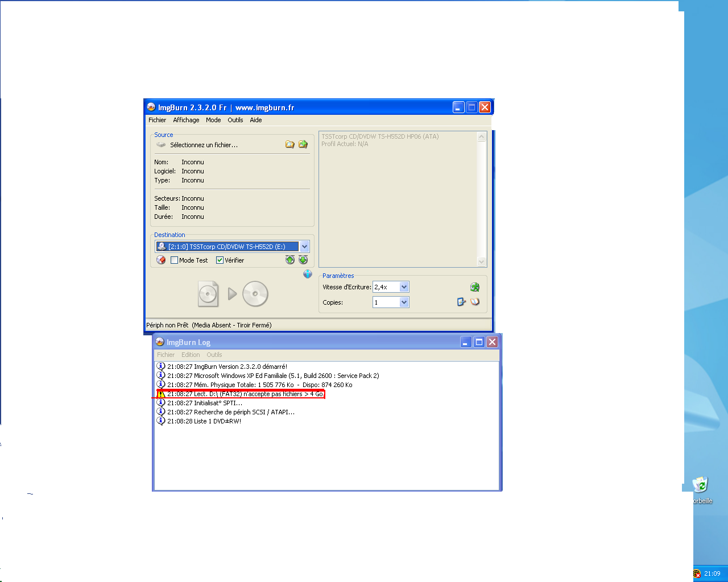Click the load tray green down arrow
Screen dimensions: 728x582
(303, 260)
